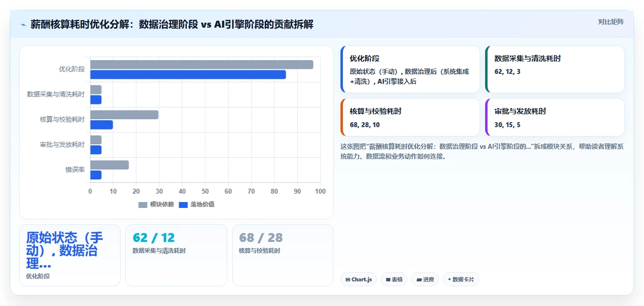The height and width of the screenshot is (306, 644).
Task: Click the blue 优化阶段 bar in chart
Action: pyautogui.click(x=188, y=74)
